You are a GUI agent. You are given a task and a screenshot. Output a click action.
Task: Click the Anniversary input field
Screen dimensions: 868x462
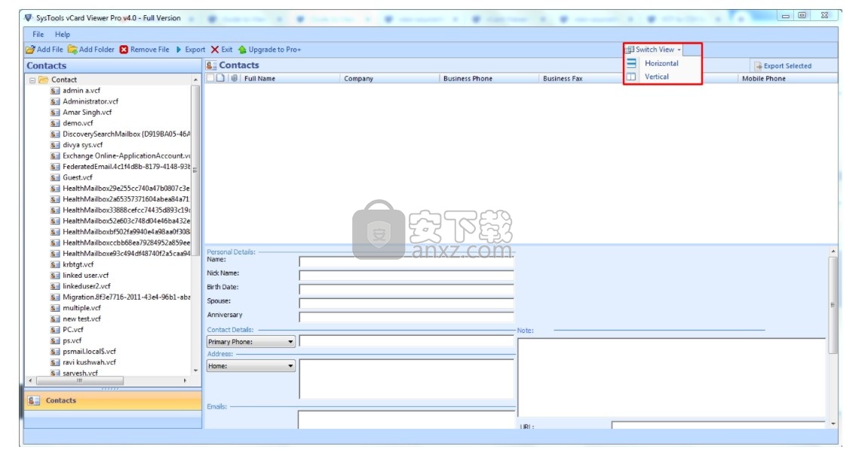406,317
